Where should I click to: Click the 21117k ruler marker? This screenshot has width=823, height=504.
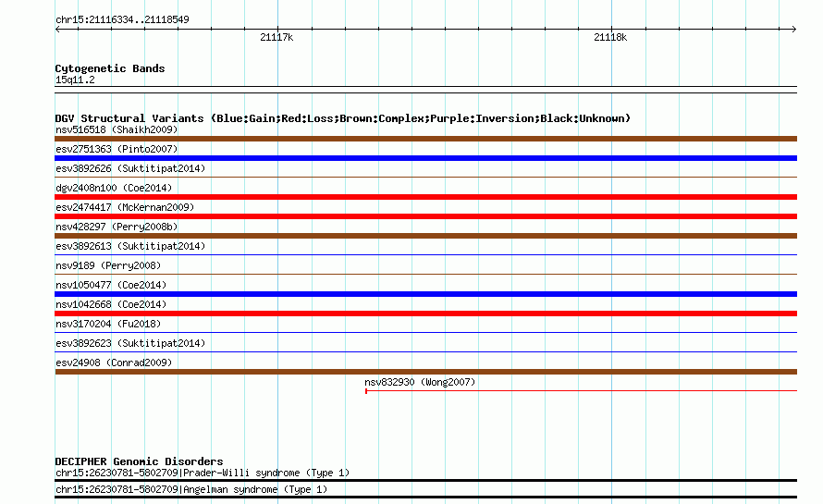pos(276,37)
